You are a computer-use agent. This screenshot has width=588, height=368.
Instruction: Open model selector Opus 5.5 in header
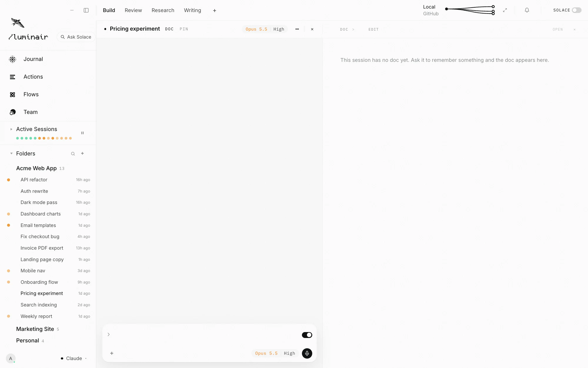point(256,29)
